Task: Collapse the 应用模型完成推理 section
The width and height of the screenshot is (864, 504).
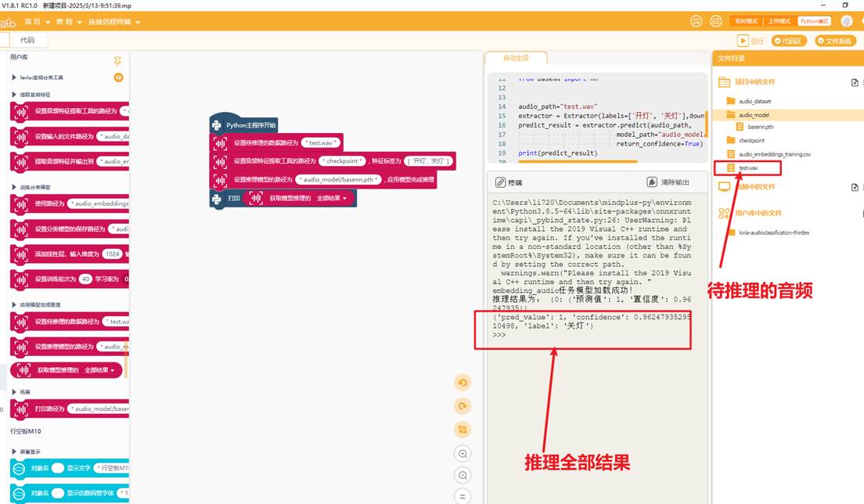Action: tap(14, 304)
